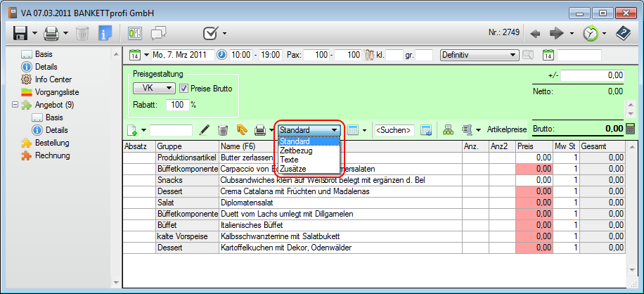This screenshot has width=644, height=294.
Task: Open Info Center in sidebar
Action: (x=53, y=79)
